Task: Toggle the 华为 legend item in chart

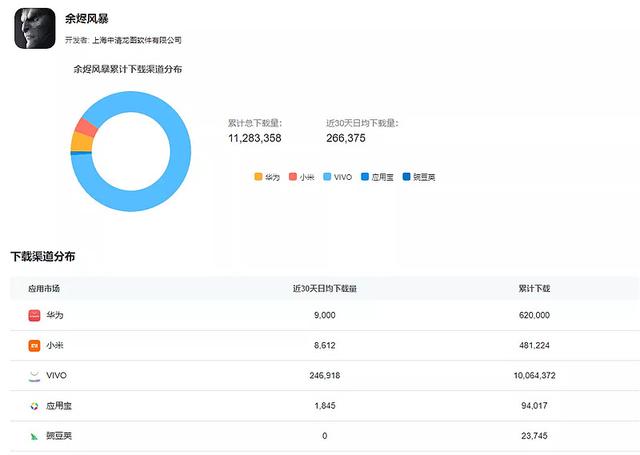Action: [266, 177]
